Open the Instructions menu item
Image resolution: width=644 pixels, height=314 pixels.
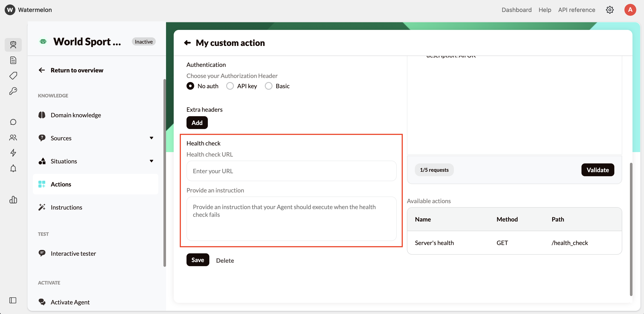[66, 207]
